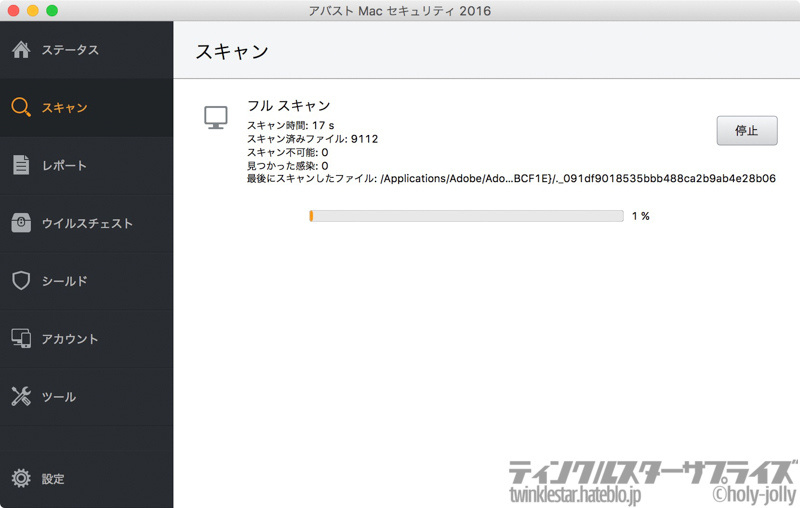The image size is (800, 508).
Task: Close the window with red button
Action: [13, 11]
